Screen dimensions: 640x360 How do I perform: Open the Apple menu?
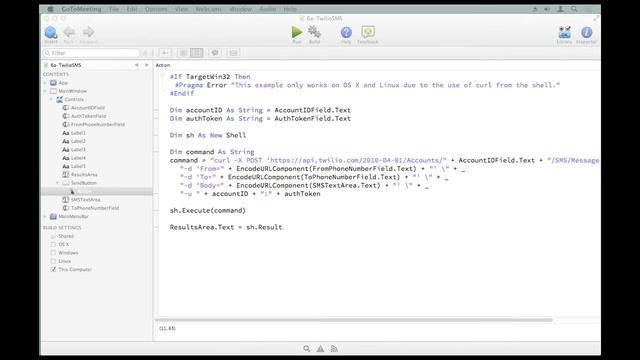50,9
